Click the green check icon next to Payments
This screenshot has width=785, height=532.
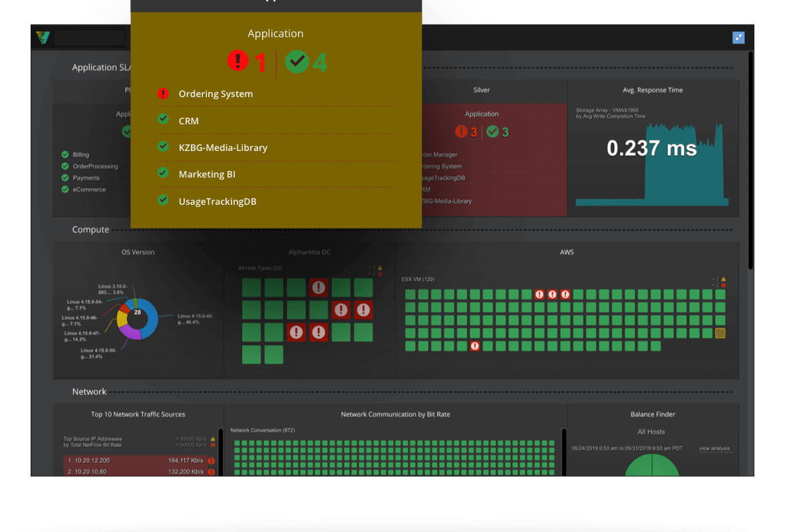coord(65,178)
